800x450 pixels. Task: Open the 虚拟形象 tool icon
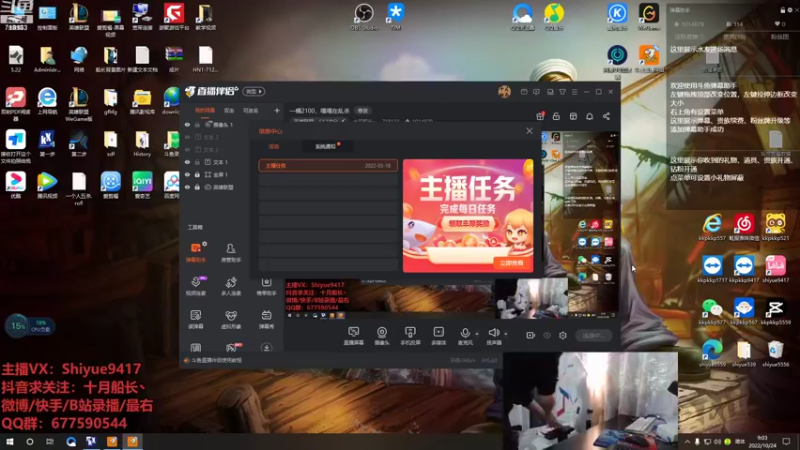[x=231, y=319]
